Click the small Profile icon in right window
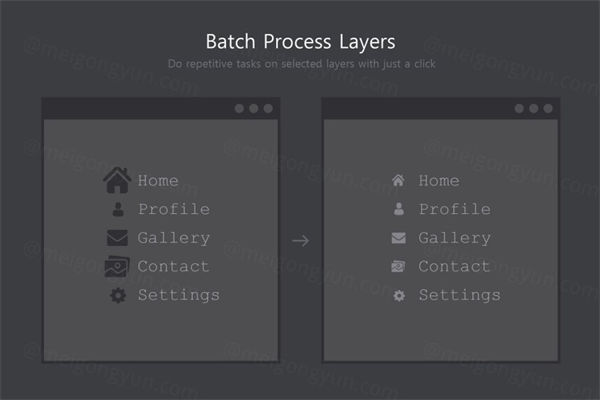 (x=398, y=209)
